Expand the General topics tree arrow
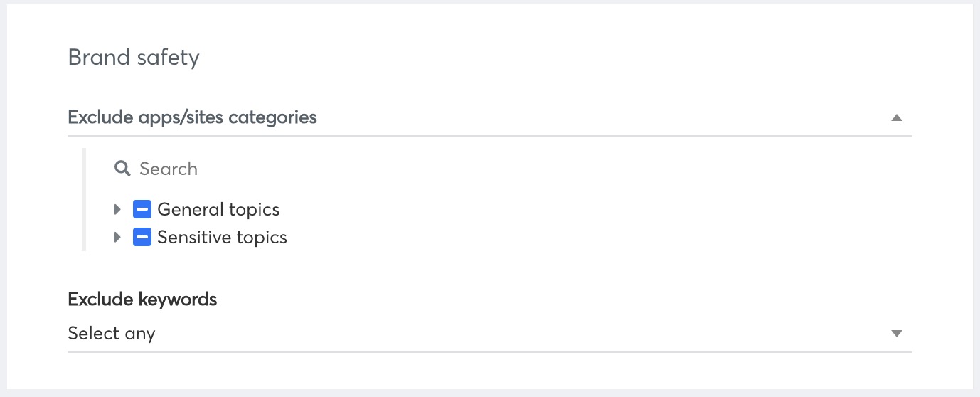 [x=118, y=209]
